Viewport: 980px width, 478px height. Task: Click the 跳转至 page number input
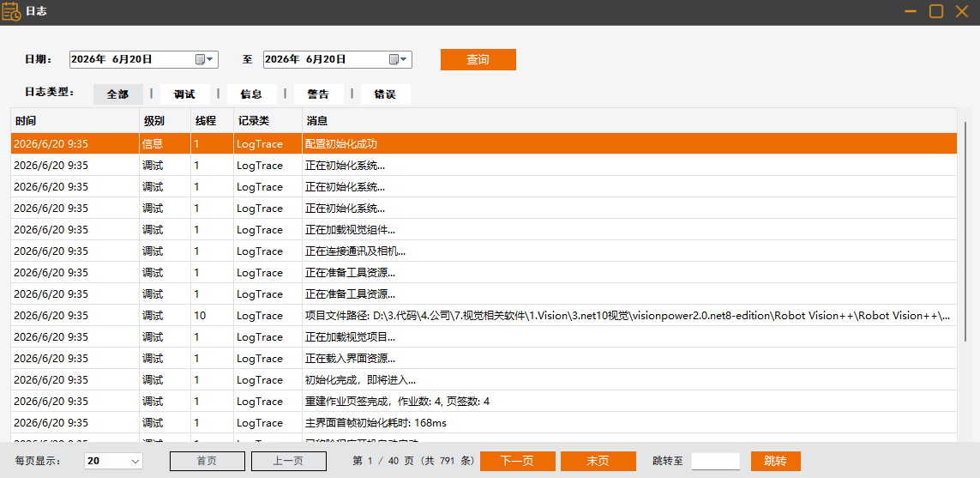[x=716, y=461]
